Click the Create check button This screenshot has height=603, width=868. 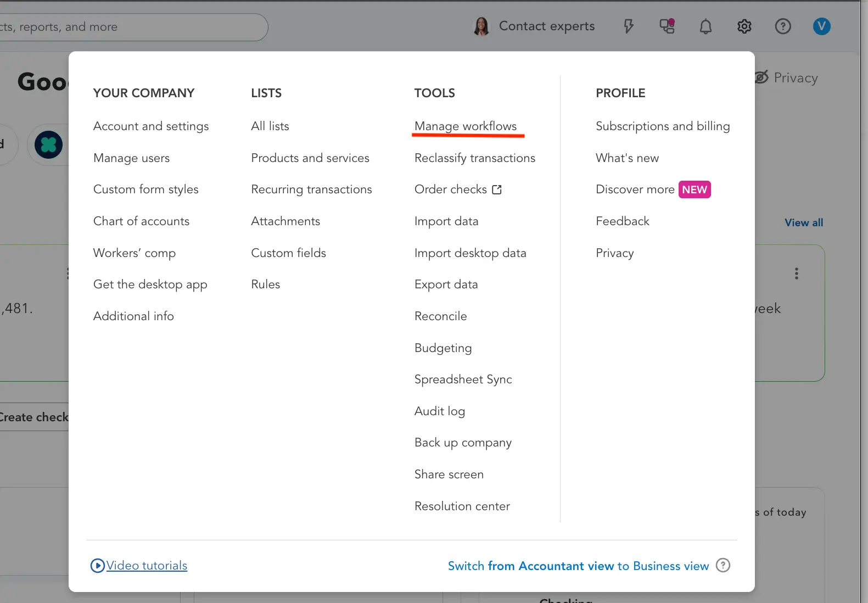pyautogui.click(x=34, y=417)
